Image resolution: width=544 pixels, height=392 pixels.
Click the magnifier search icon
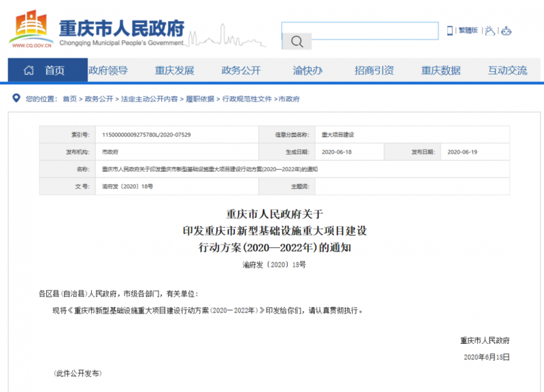click(296, 41)
